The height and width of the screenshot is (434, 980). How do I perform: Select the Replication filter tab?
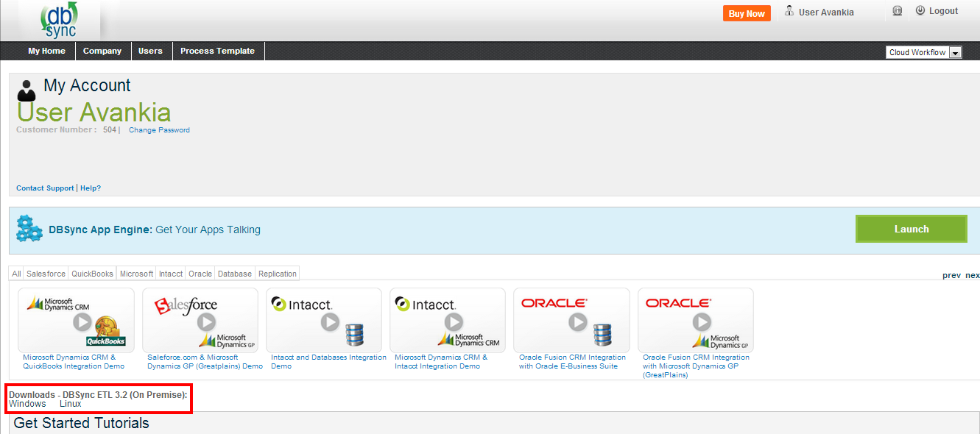278,274
